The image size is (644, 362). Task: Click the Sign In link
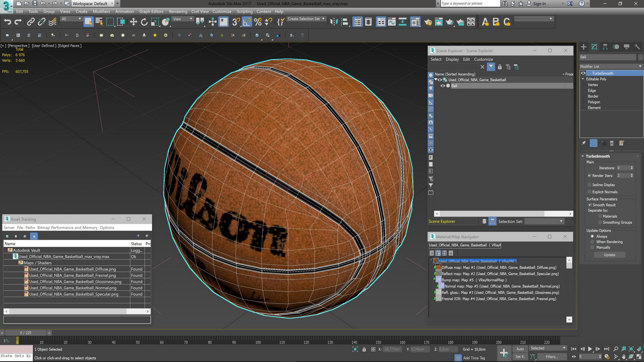539,4
